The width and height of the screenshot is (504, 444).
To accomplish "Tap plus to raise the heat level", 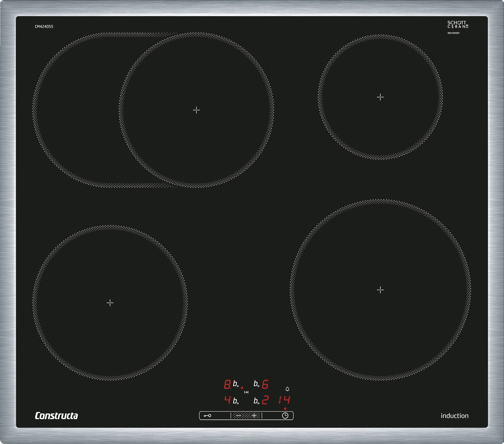I will click(x=254, y=416).
